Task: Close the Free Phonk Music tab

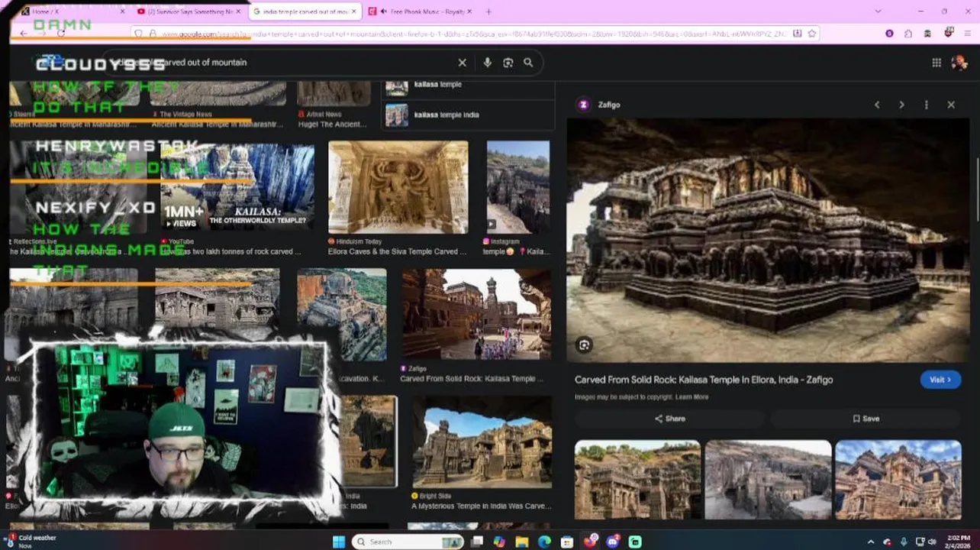Action: [x=469, y=11]
